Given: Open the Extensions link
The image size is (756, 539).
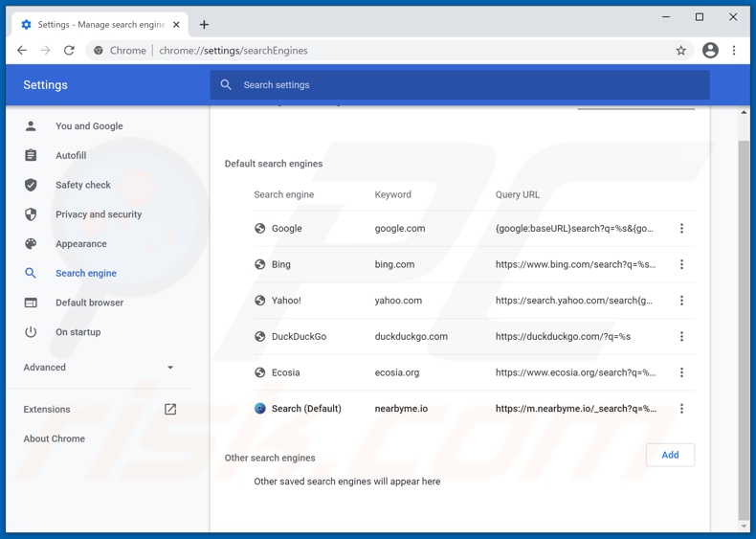Looking at the screenshot, I should (x=47, y=409).
